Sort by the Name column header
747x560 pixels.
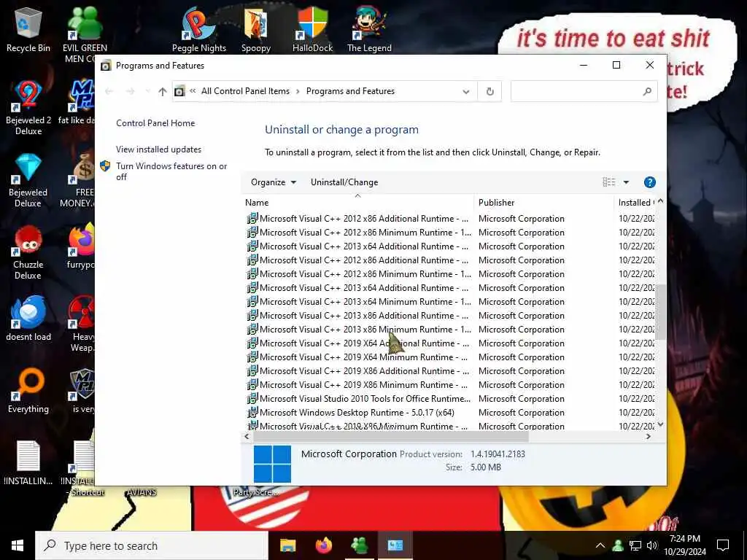pyautogui.click(x=357, y=203)
